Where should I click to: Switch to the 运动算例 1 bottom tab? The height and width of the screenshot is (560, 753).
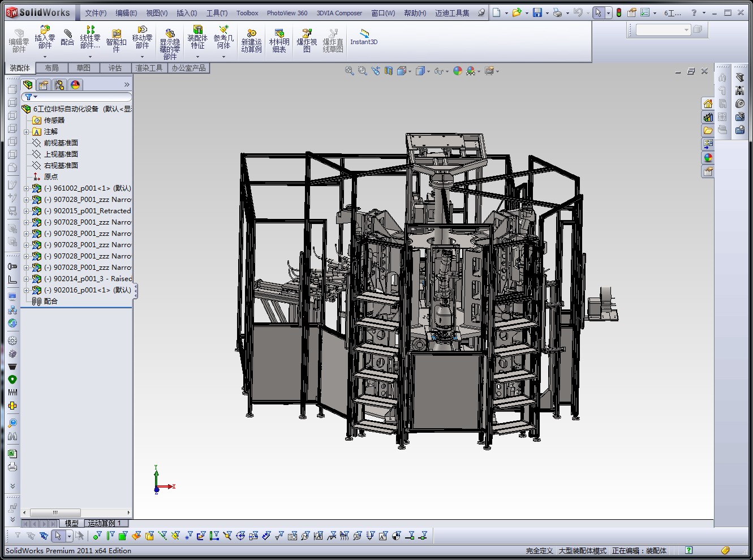[x=105, y=523]
